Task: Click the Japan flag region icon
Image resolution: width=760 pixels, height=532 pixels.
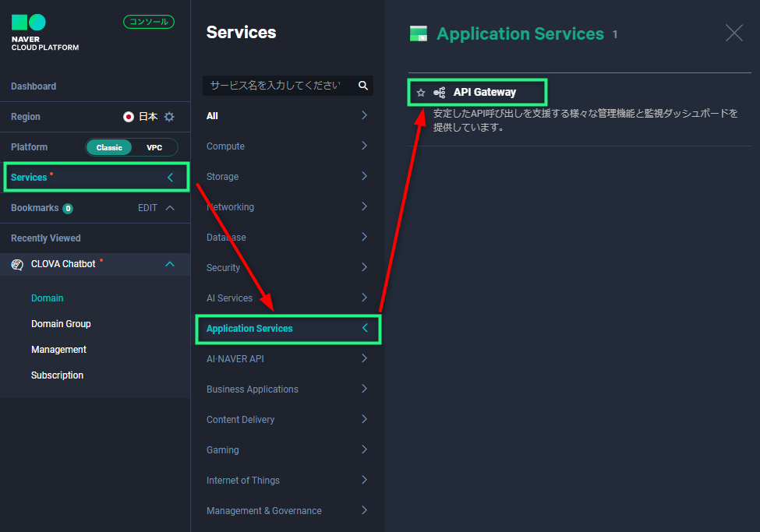Action: [129, 117]
